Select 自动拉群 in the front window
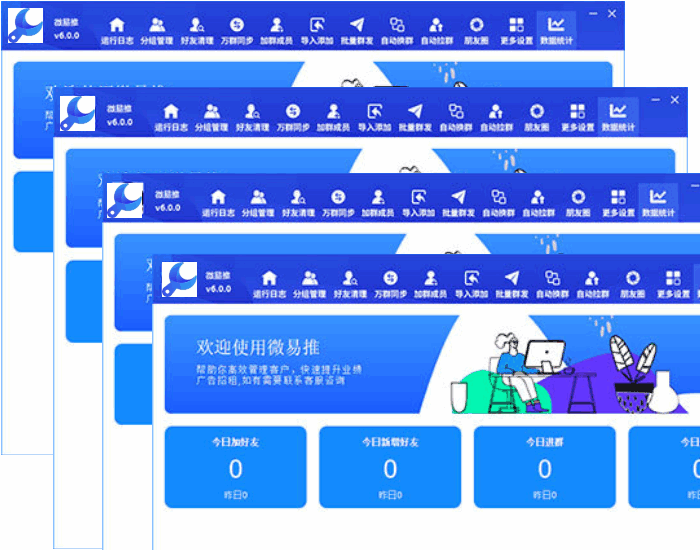Viewport: 700px width, 550px height. coord(592,284)
